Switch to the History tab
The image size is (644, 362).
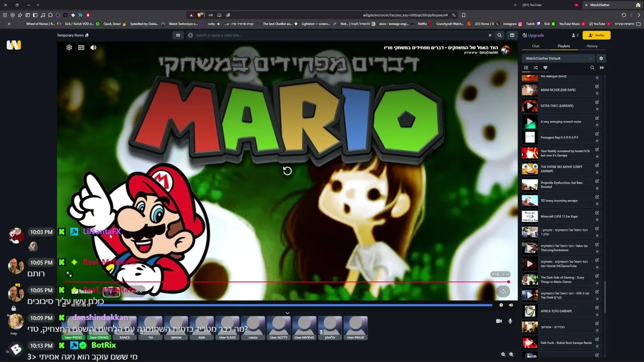(x=592, y=46)
